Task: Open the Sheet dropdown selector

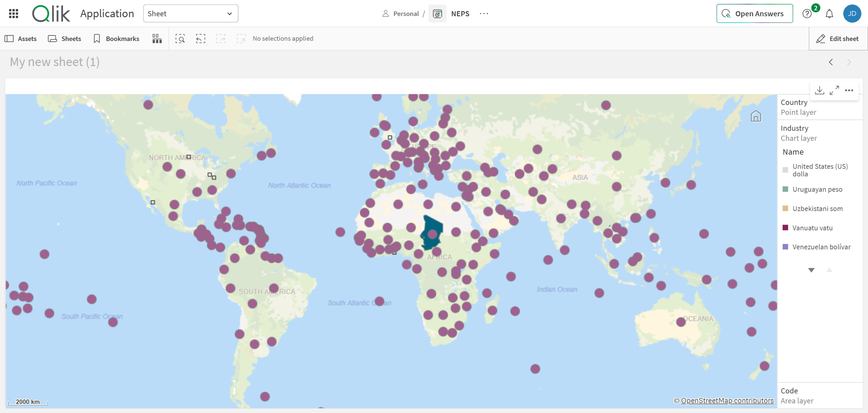Action: 191,14
